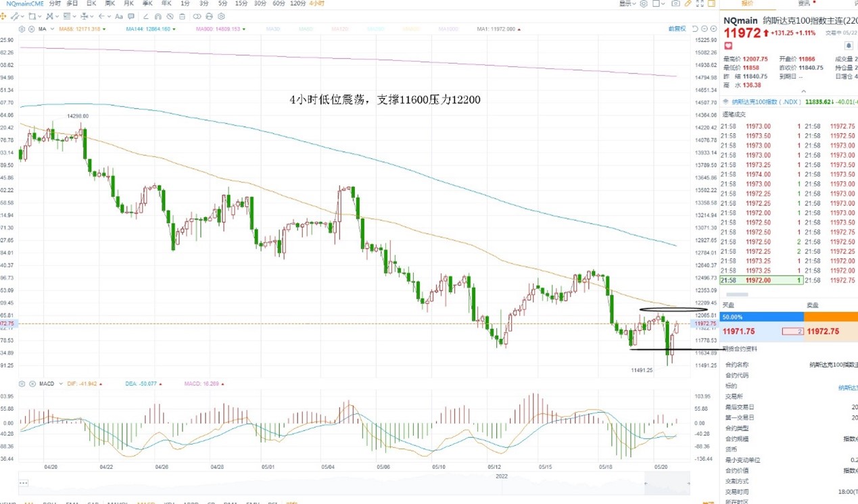Select the 多日 multi-day view
The image size is (858, 504).
(72, 3)
